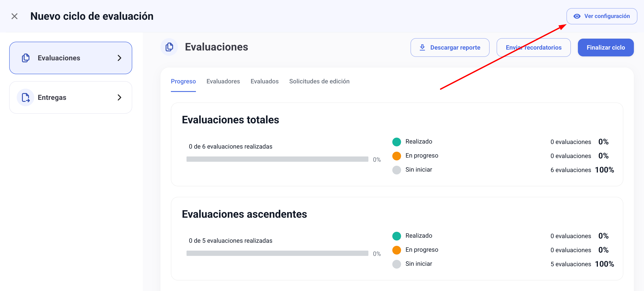Click the eye icon in Ver configuración
The image size is (644, 291).
(577, 16)
